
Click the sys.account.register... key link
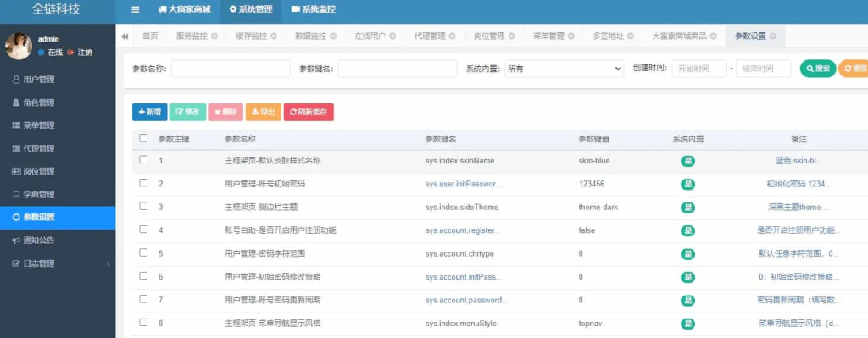(463, 230)
